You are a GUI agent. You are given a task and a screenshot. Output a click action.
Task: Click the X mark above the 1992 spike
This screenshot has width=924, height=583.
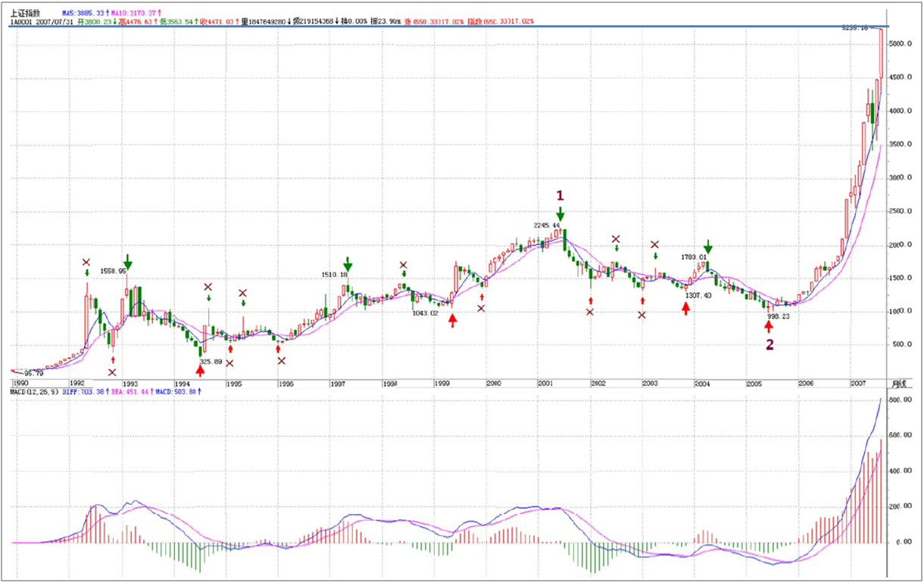pyautogui.click(x=86, y=263)
